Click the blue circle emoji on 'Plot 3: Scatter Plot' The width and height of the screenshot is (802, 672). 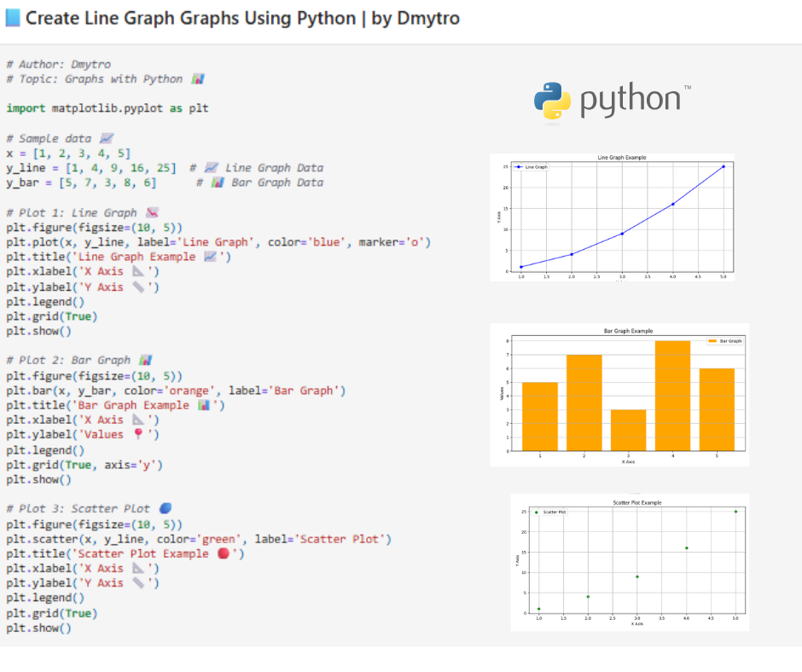click(x=165, y=507)
